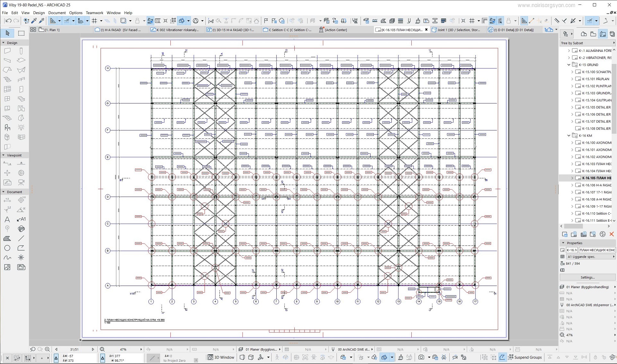
Task: Click the Settings... button
Action: point(587,277)
